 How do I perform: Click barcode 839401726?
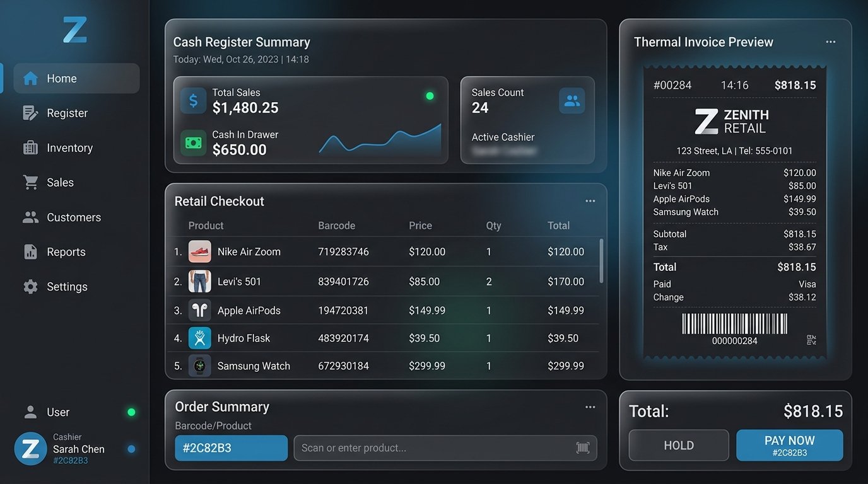pos(343,281)
